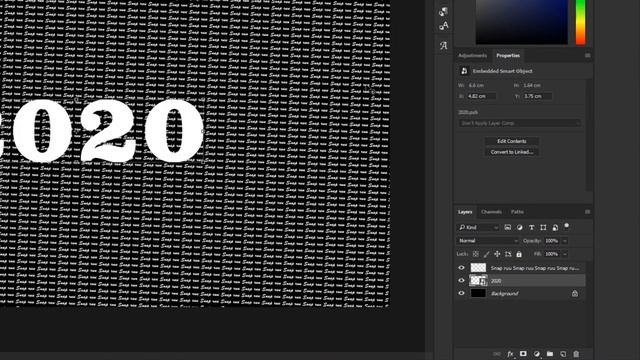Switch to the Adjustments tab

[x=472, y=56]
